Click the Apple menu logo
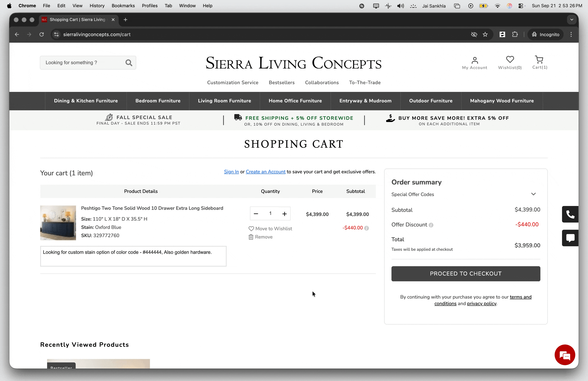This screenshot has height=381, width=588. (9, 6)
